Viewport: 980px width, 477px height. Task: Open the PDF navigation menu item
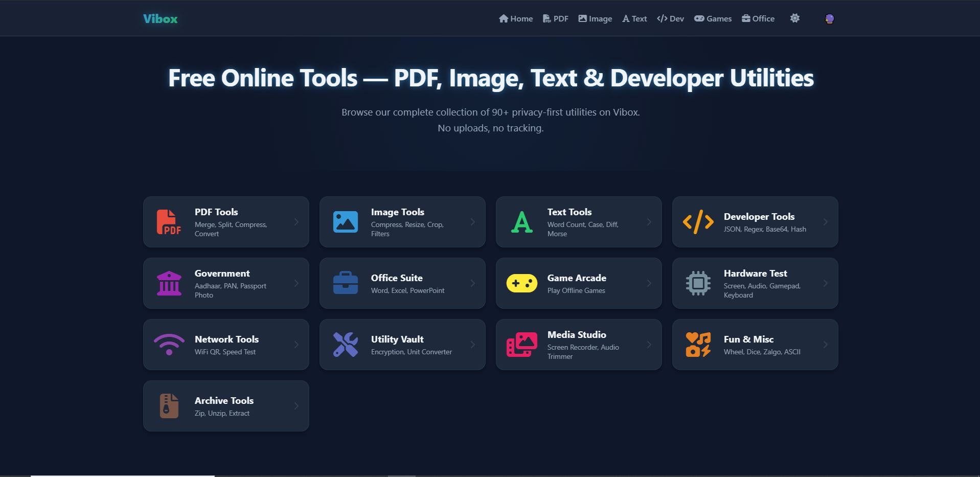pos(556,18)
